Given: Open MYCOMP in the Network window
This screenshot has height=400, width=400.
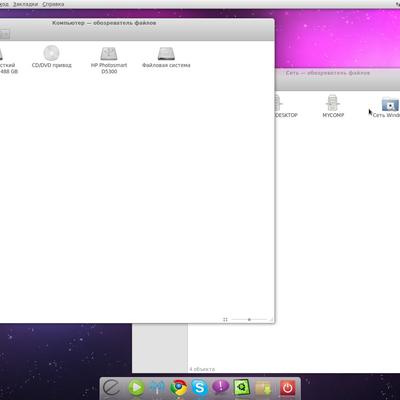Looking at the screenshot, I should [x=333, y=106].
